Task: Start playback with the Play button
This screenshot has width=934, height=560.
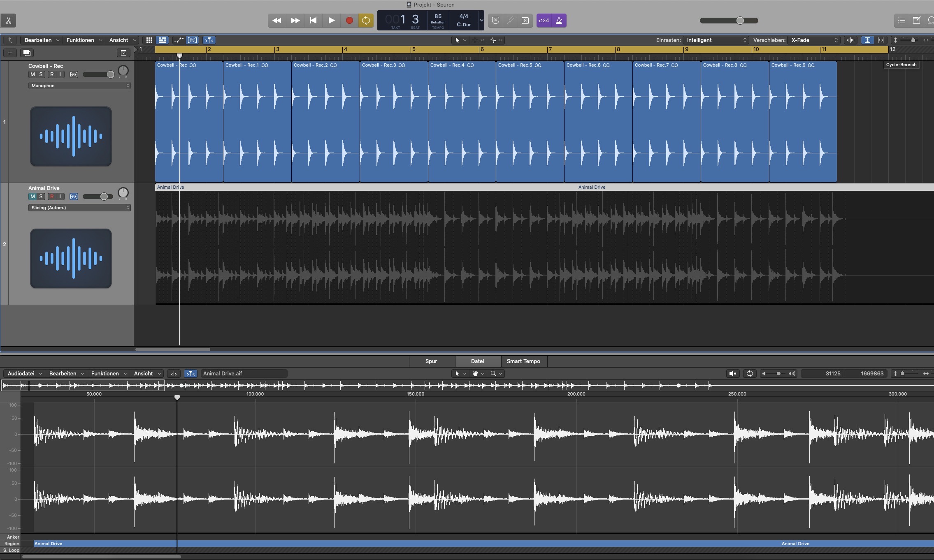Action: pyautogui.click(x=331, y=21)
